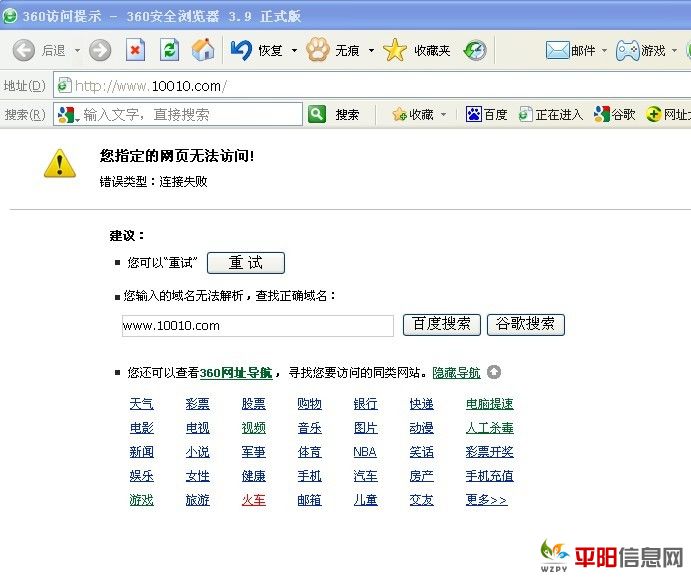The image size is (691, 581).
Task: Click the collapse arrow next to 隐藏导航
Action: [494, 372]
